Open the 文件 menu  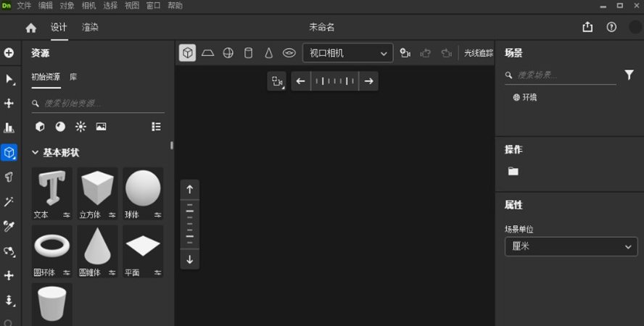(x=24, y=6)
